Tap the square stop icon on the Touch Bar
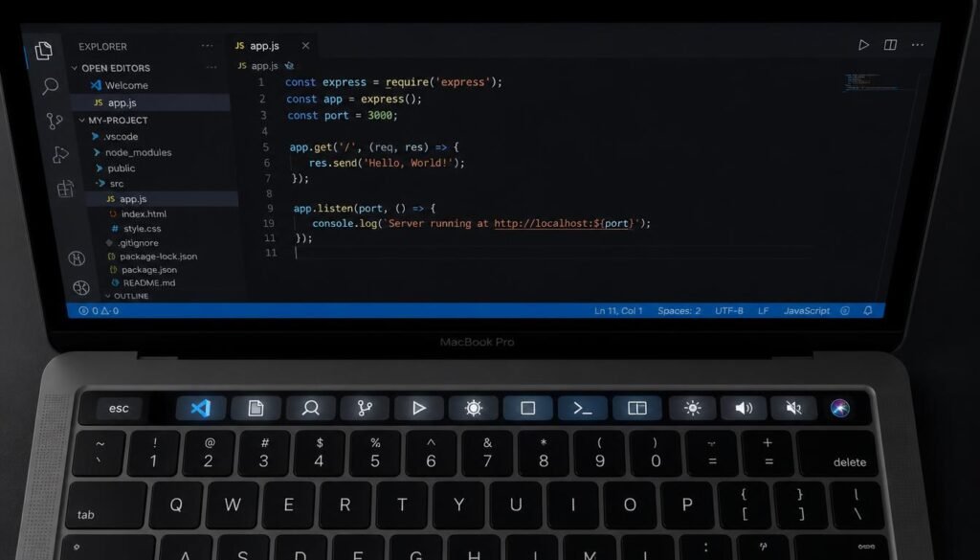 click(527, 408)
